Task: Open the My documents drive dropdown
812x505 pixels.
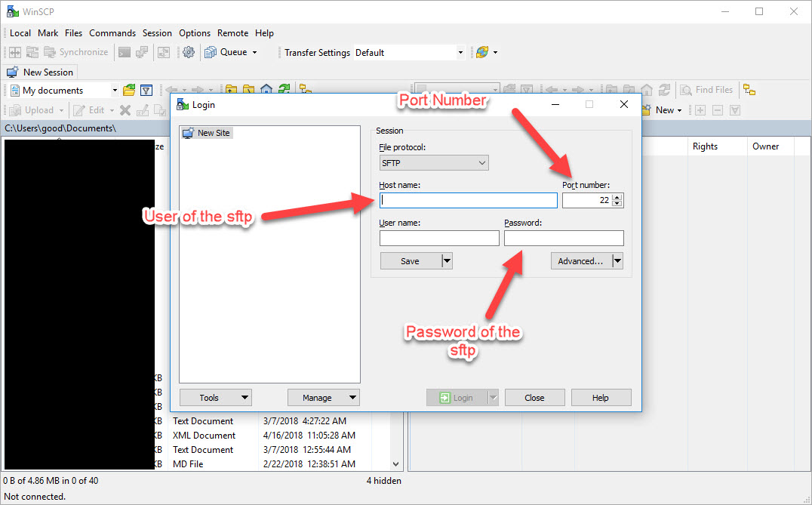Action: click(115, 91)
